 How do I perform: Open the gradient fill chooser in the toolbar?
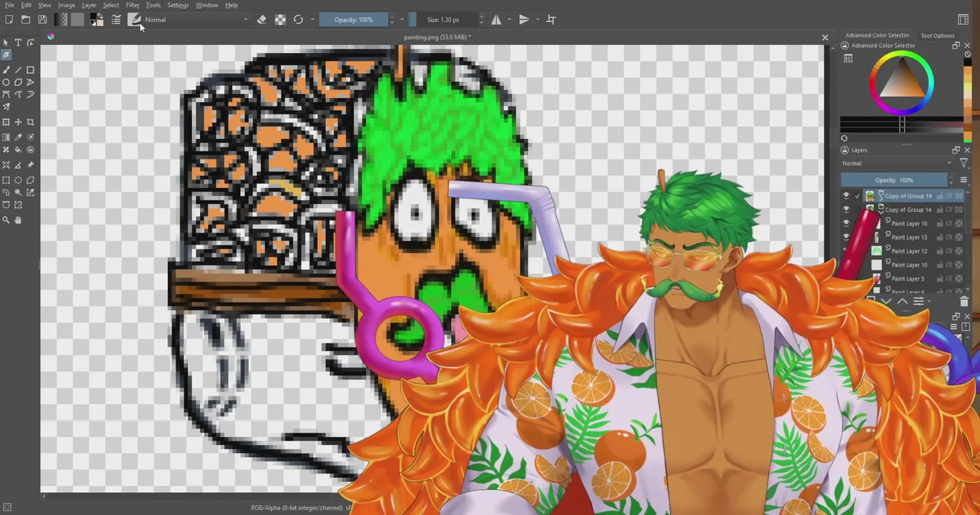tap(61, 20)
